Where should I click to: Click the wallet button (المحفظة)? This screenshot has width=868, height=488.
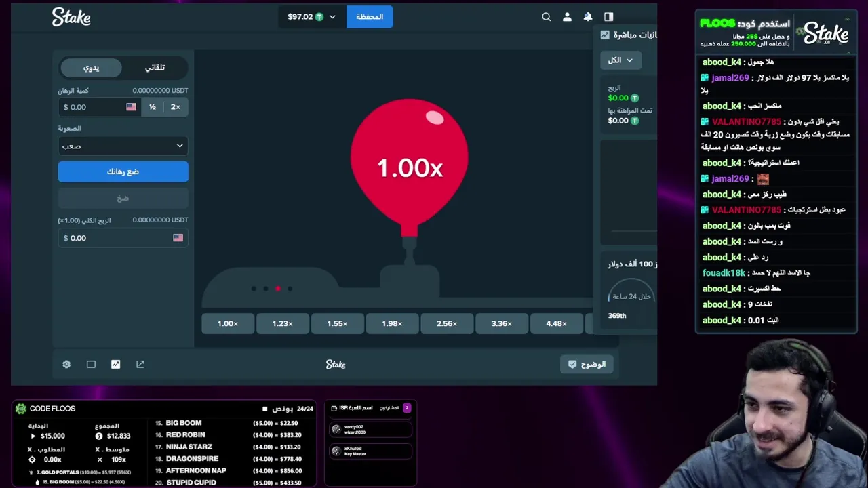(x=370, y=17)
